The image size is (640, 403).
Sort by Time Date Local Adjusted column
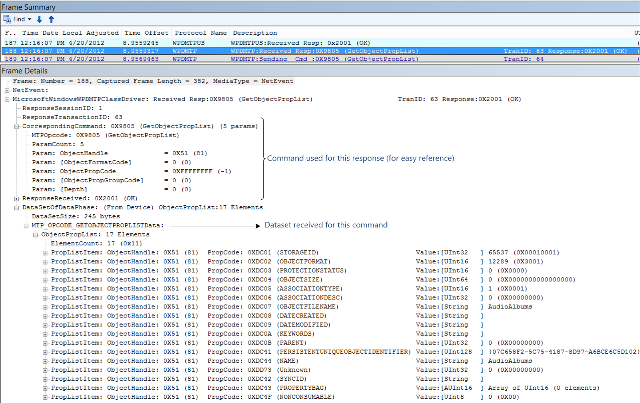tap(70, 33)
